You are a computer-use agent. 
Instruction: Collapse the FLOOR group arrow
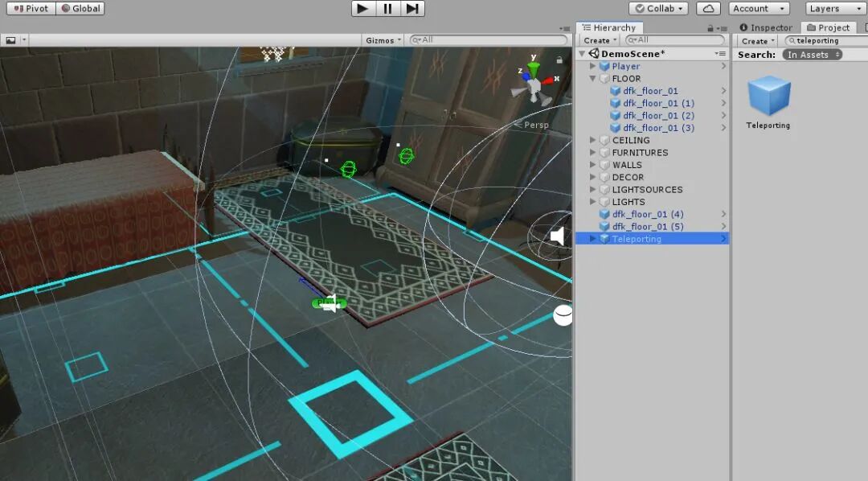(593, 78)
